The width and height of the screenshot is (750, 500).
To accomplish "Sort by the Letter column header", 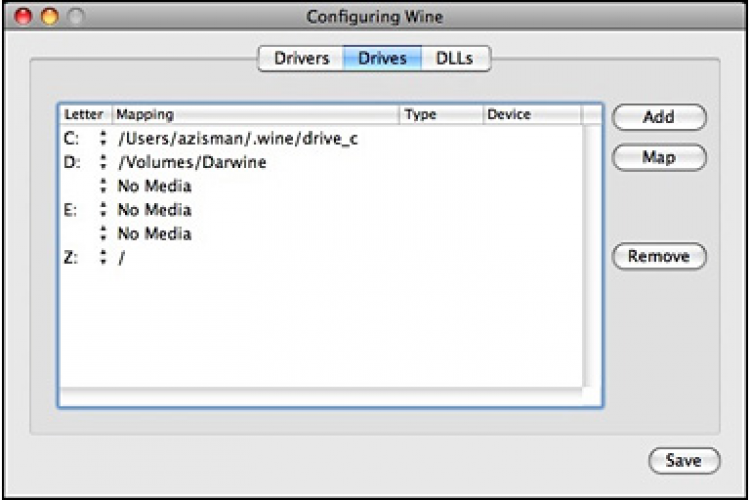I will 85,114.
